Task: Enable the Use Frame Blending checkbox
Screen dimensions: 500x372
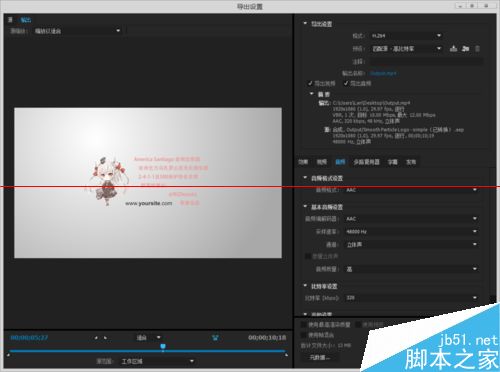Action: tap(303, 335)
